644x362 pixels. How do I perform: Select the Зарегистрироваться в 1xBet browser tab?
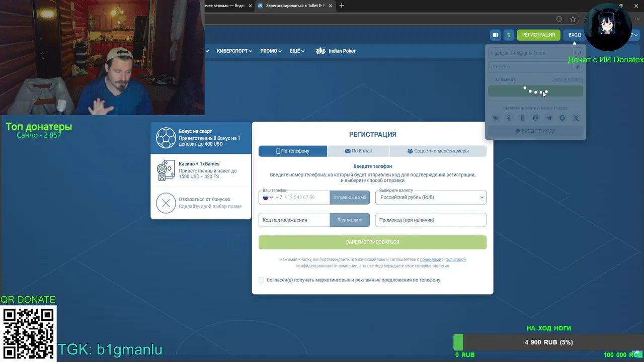pos(295,6)
